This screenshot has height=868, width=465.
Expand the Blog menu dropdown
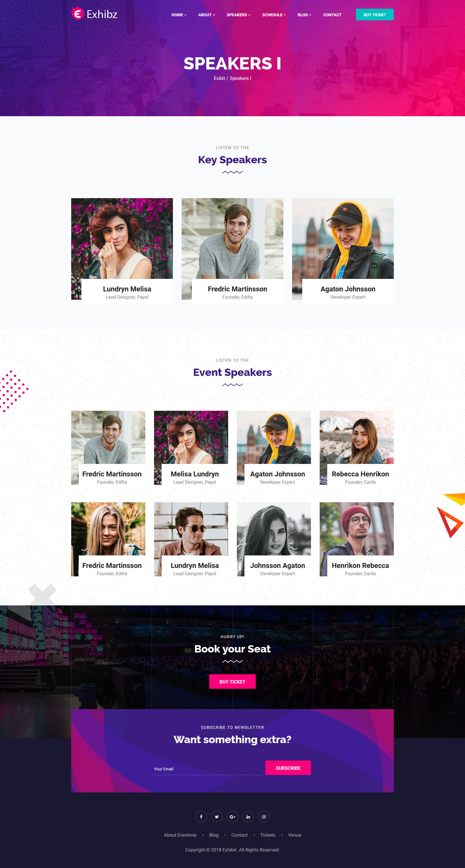pyautogui.click(x=304, y=15)
